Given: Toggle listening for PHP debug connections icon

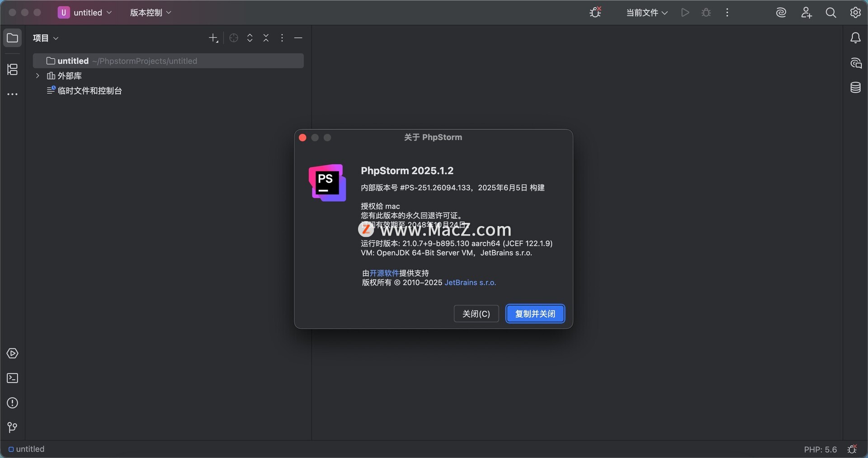Looking at the screenshot, I should [595, 12].
